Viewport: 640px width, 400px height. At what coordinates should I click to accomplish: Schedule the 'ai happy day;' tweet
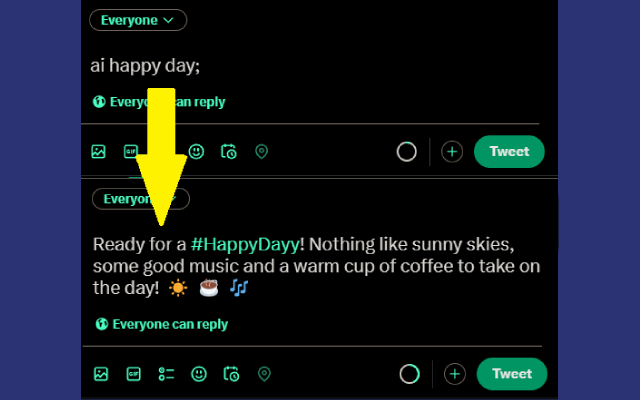click(x=229, y=152)
